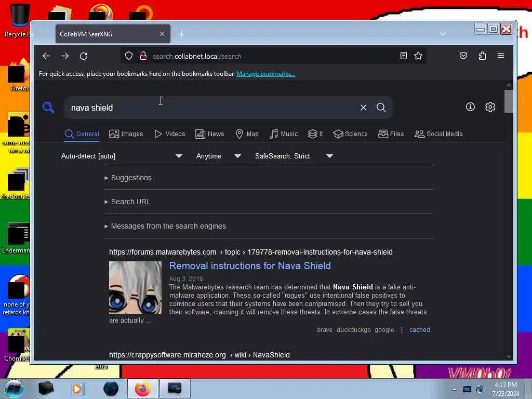Open the Pocket save icon
The width and height of the screenshot is (532, 399).
click(463, 56)
